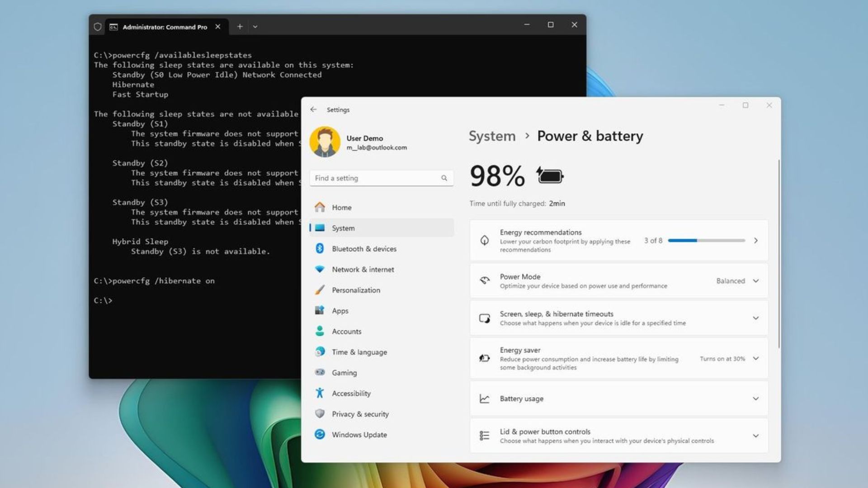Screen dimensions: 868x488
Task: Open Personalization settings page
Action: pyautogui.click(x=382, y=290)
